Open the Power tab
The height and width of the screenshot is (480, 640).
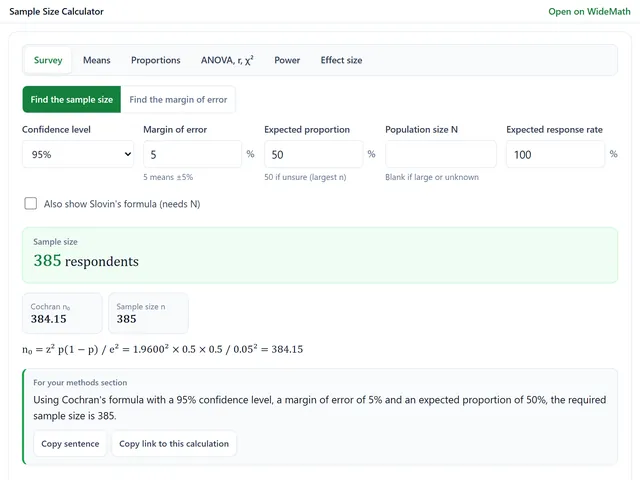287,60
